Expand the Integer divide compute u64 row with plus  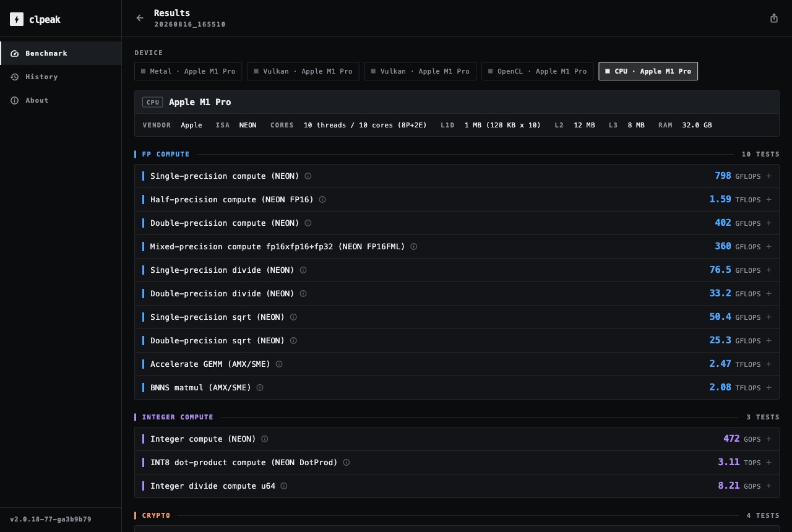point(769,486)
